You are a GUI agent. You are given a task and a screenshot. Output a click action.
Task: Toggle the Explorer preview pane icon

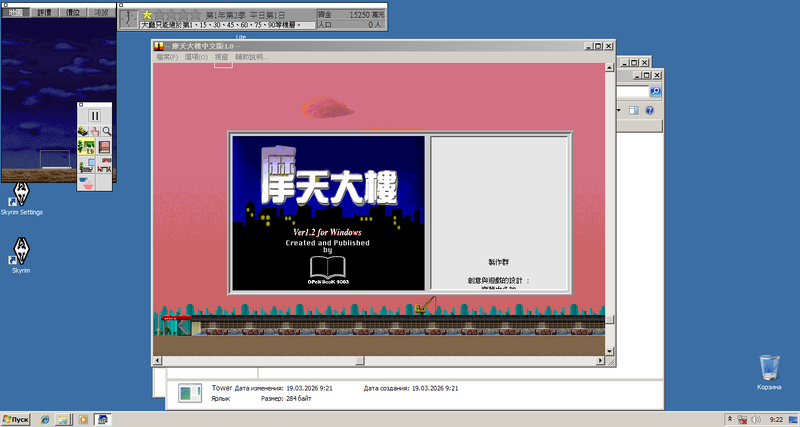[x=633, y=110]
